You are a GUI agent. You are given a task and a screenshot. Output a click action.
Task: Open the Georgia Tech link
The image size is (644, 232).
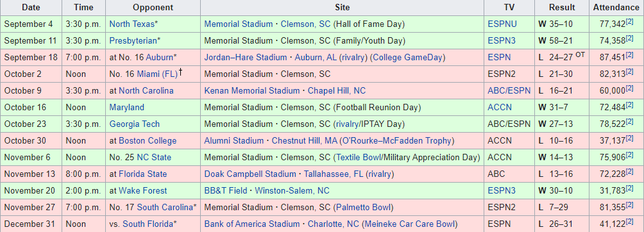coord(134,124)
